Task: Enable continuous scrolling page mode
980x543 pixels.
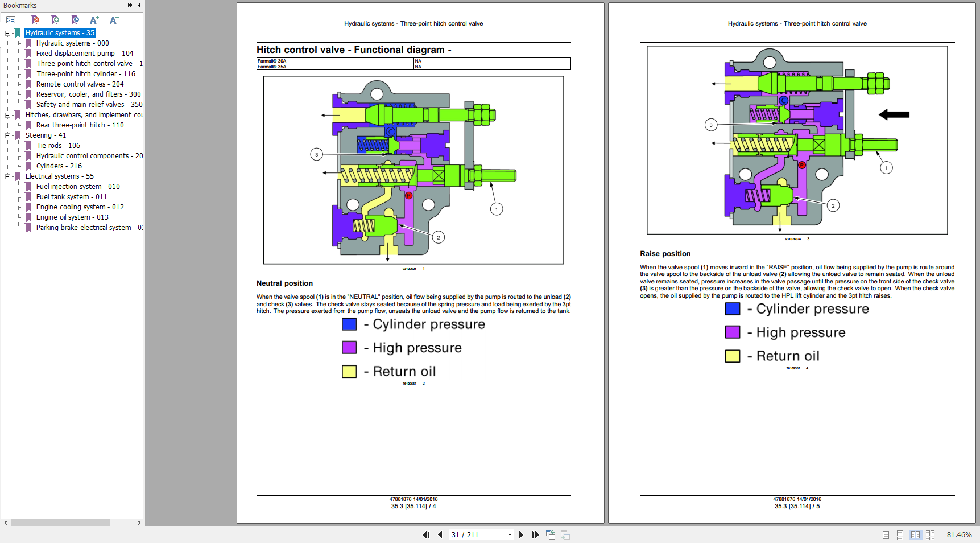Action: coord(900,535)
